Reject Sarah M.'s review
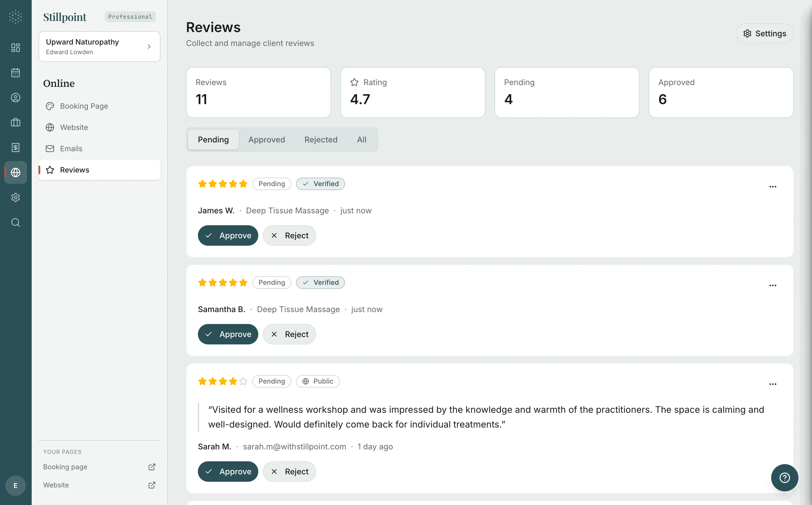812x505 pixels. [289, 471]
